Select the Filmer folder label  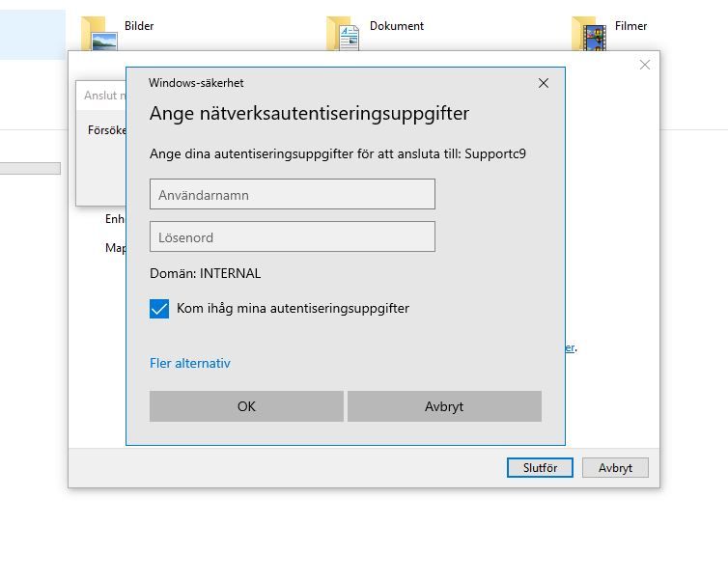630,26
